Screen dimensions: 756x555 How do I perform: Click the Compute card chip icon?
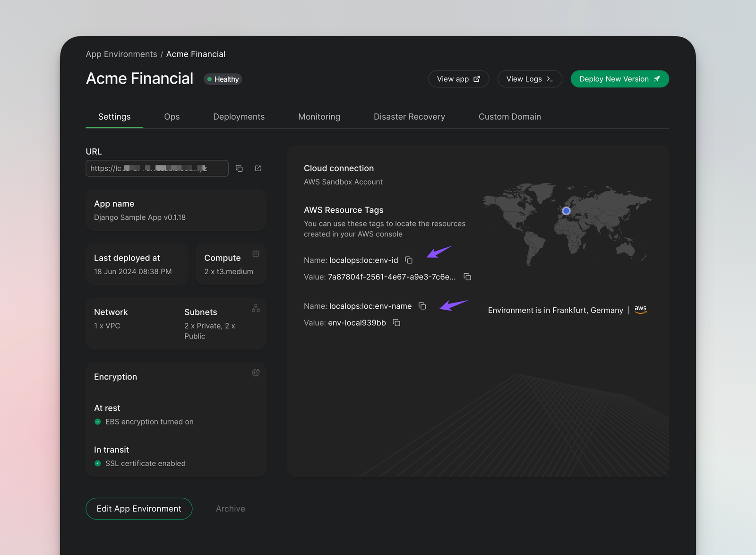point(256,254)
